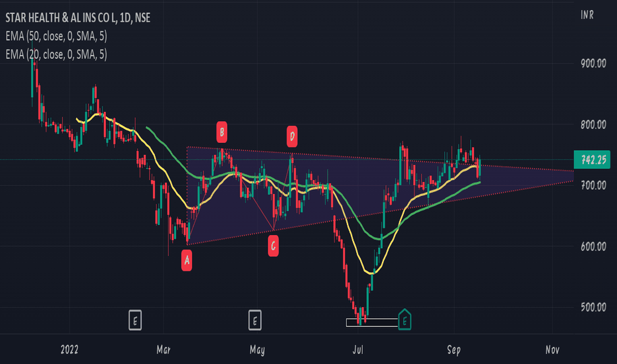Click the red D pattern label
This screenshot has width=617, height=364.
291,136
